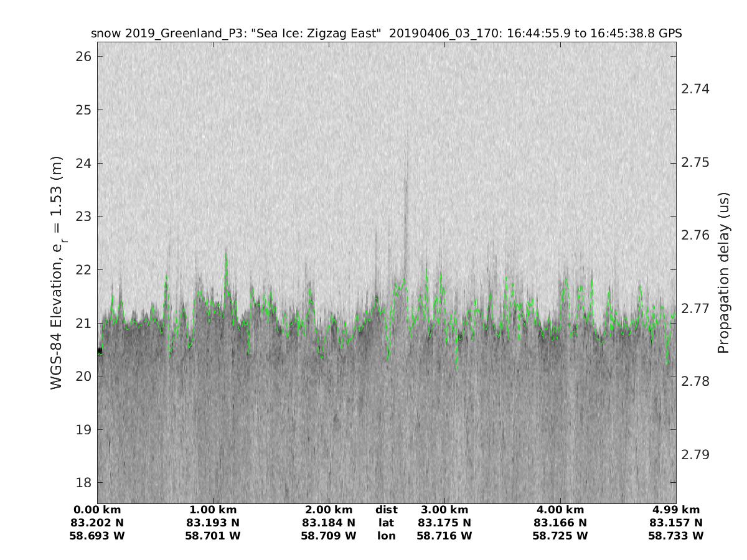Click the 22 elevation tick label
Viewport: 747px width, 560px height.
click(83, 270)
